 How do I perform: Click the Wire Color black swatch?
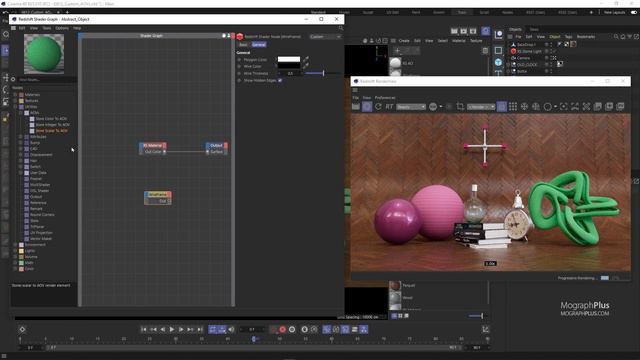point(289,66)
